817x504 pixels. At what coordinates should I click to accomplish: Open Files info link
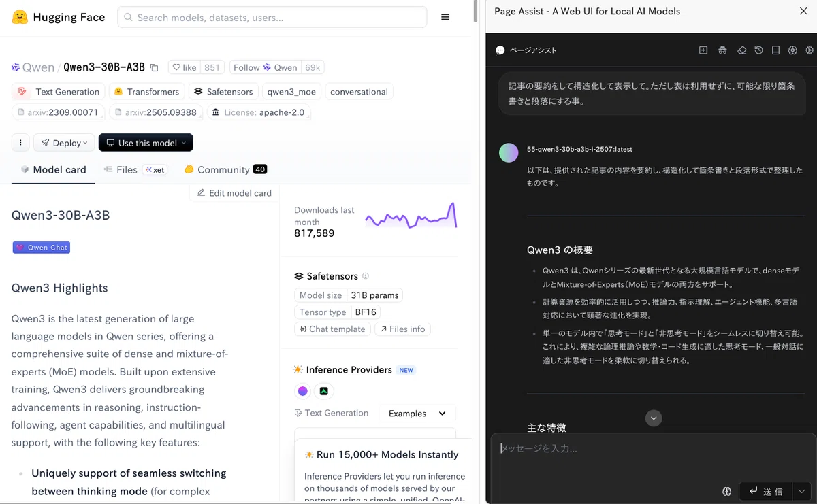[402, 329]
